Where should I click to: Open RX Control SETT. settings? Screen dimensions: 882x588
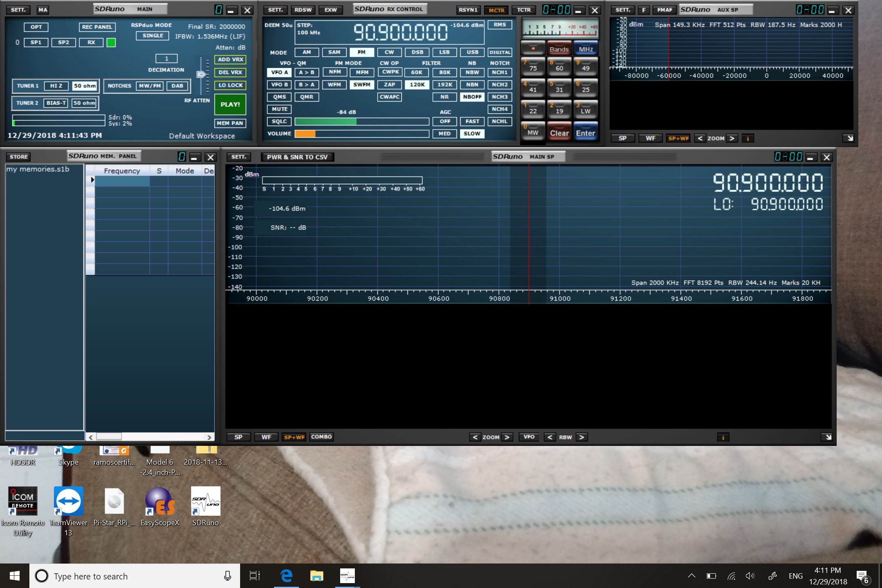point(275,10)
